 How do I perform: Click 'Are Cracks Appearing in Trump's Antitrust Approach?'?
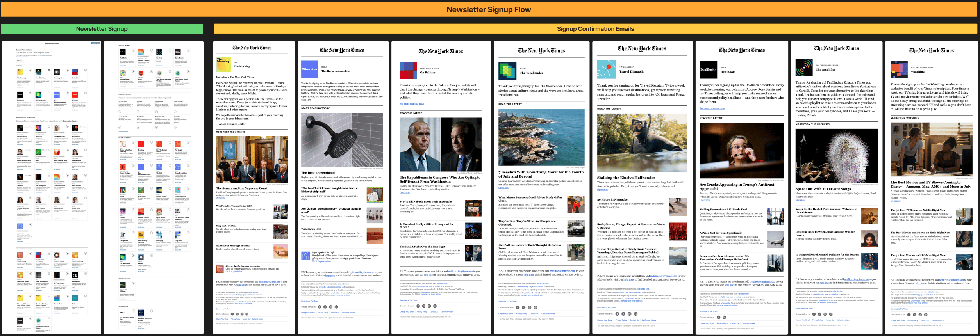[737, 187]
